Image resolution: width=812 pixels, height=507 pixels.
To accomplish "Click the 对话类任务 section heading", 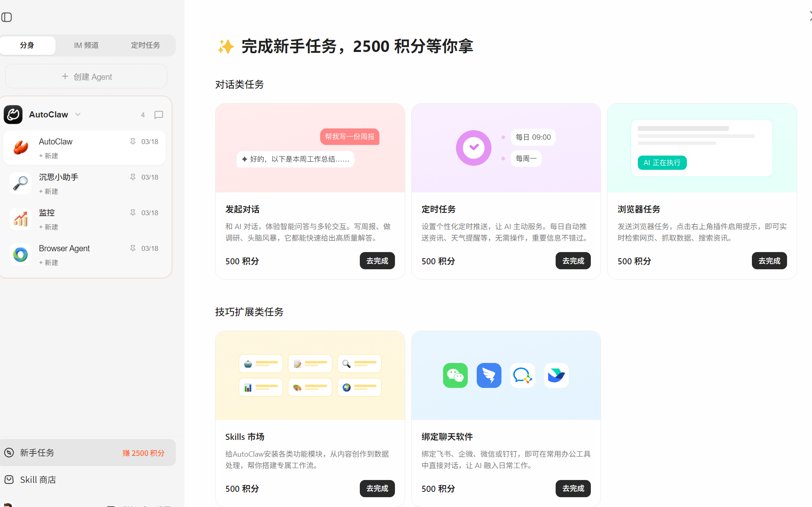I will (240, 84).
